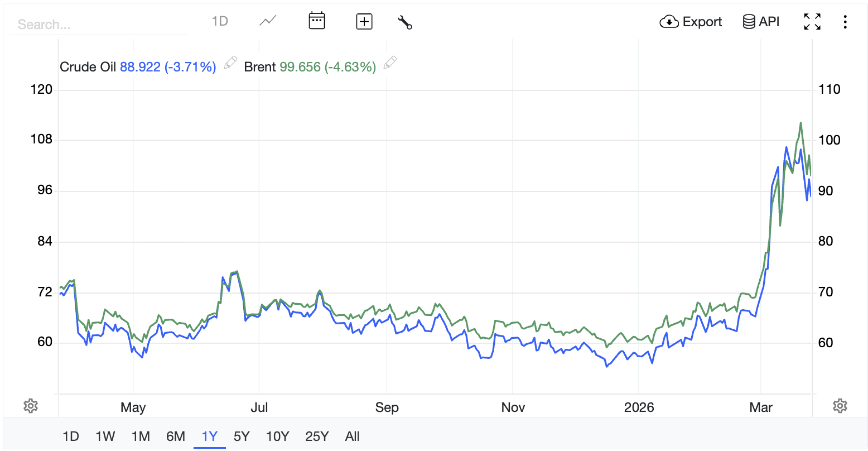Open right axis settings gear
The image size is (868, 451).
click(x=840, y=406)
